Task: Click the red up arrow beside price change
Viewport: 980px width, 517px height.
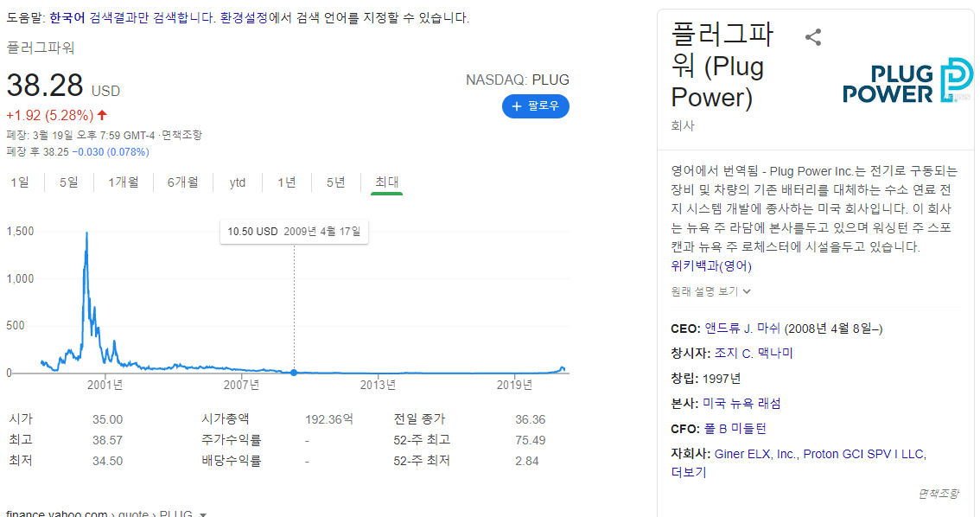Action: pos(103,115)
